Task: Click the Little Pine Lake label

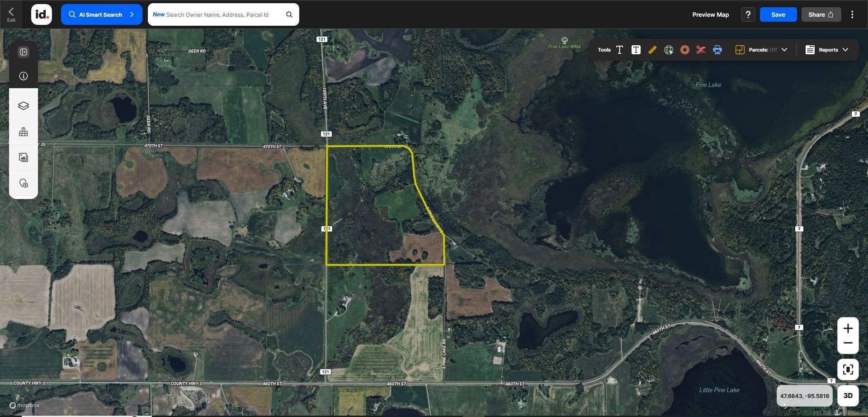Action: click(719, 390)
